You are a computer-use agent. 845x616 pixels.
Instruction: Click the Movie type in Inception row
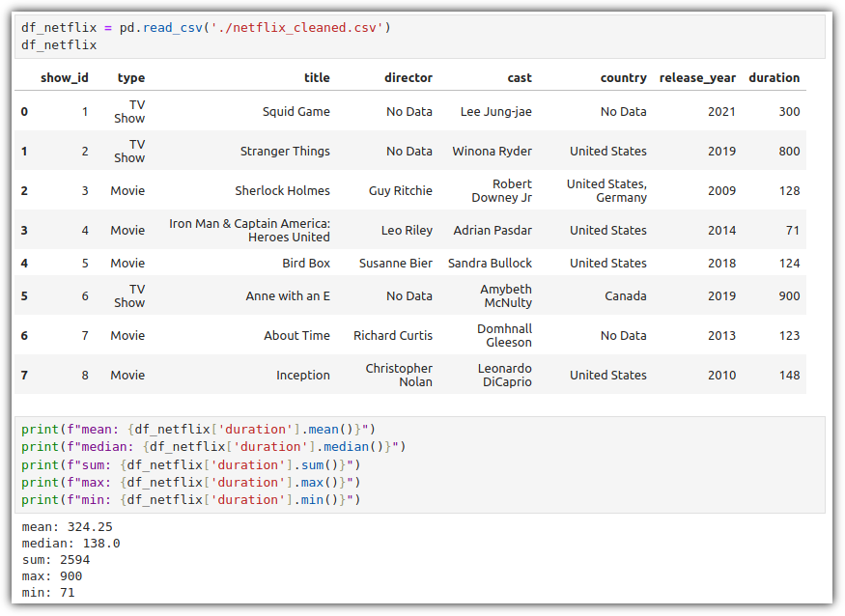point(127,375)
